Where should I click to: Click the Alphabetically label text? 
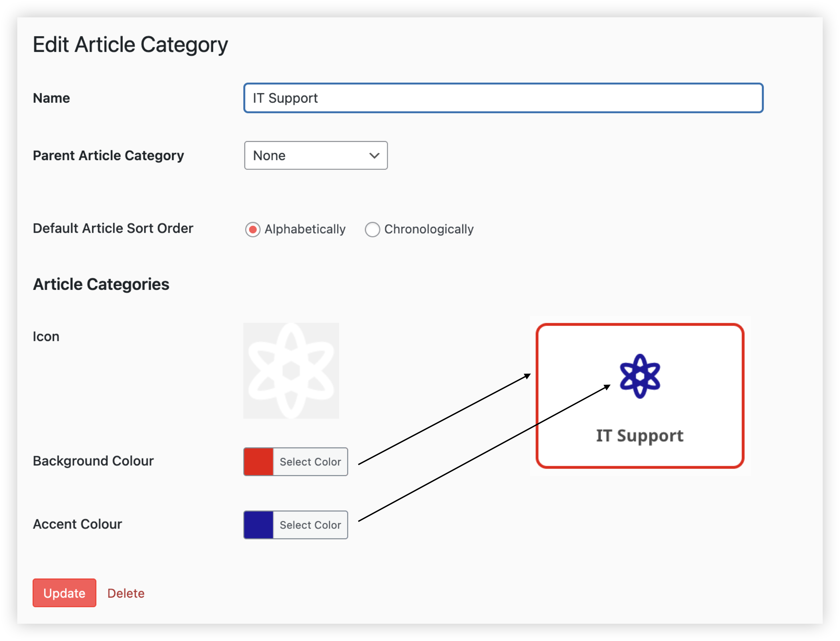(305, 229)
